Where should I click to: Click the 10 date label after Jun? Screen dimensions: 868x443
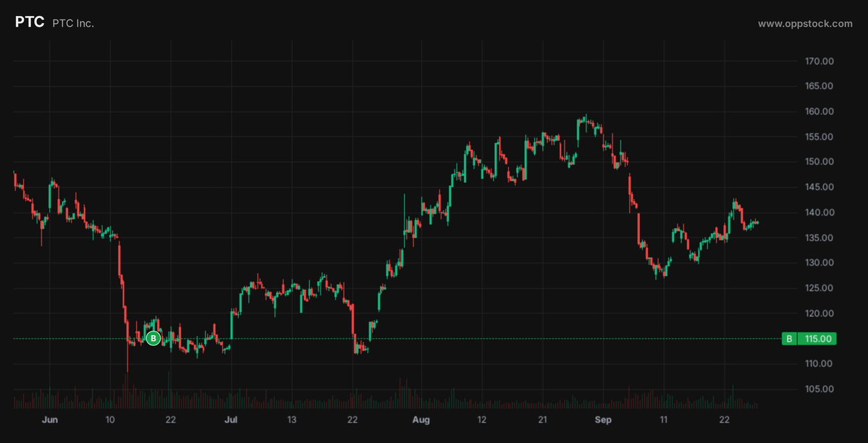tap(110, 421)
